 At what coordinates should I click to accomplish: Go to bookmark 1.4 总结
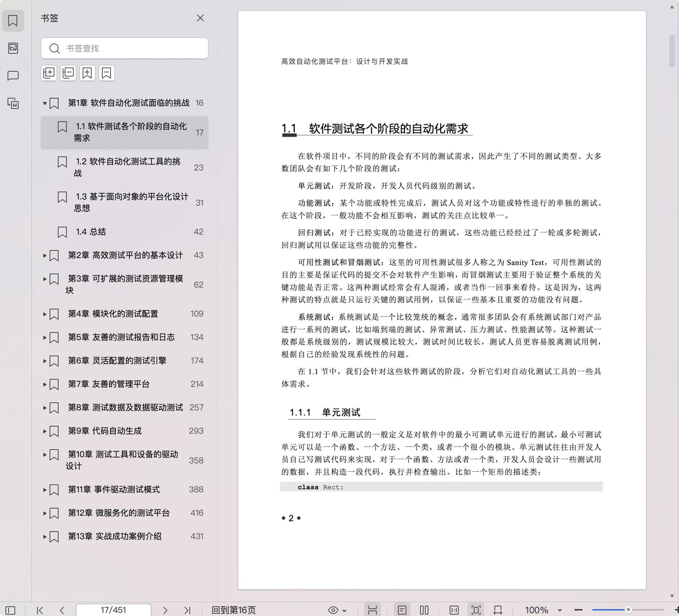click(125, 232)
